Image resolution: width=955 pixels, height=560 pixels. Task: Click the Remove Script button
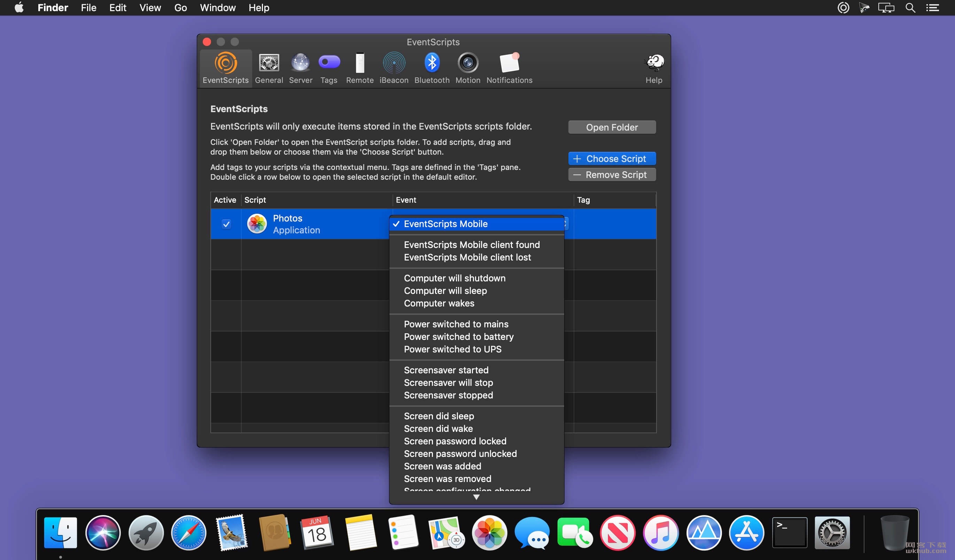pos(612,174)
